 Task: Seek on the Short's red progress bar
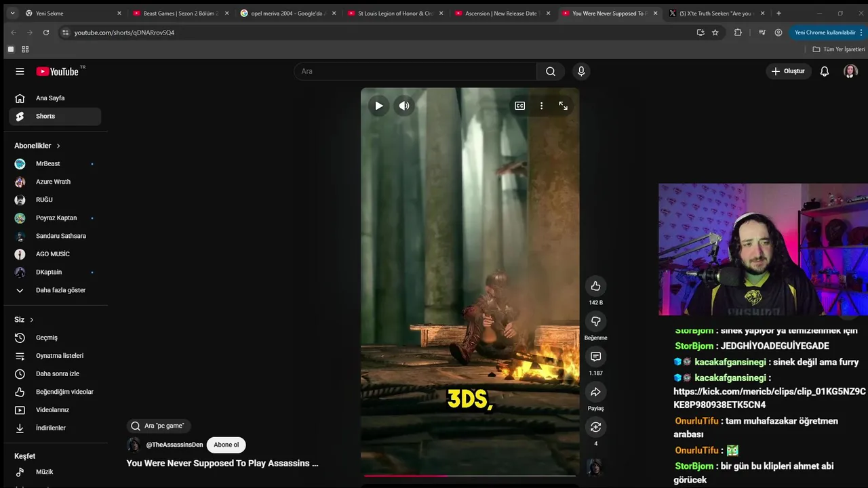pos(470,476)
